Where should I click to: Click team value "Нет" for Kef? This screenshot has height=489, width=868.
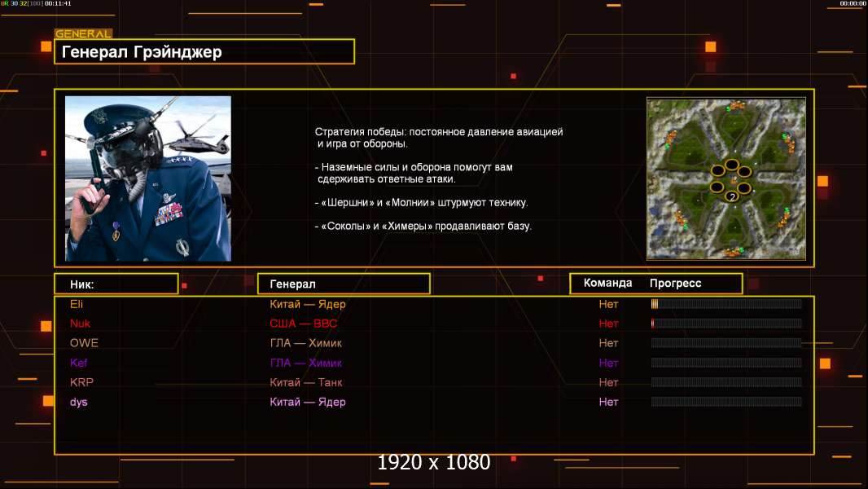(x=608, y=363)
